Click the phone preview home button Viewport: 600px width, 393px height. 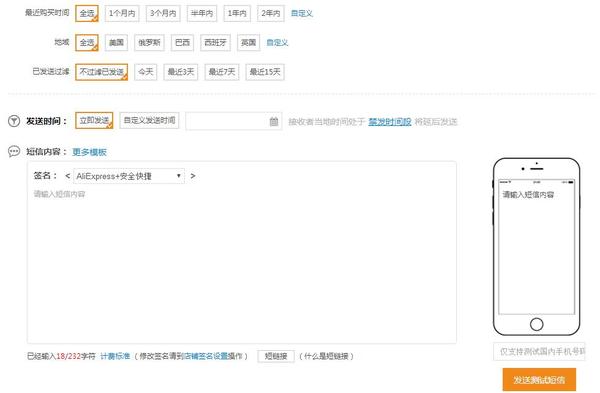(536, 324)
